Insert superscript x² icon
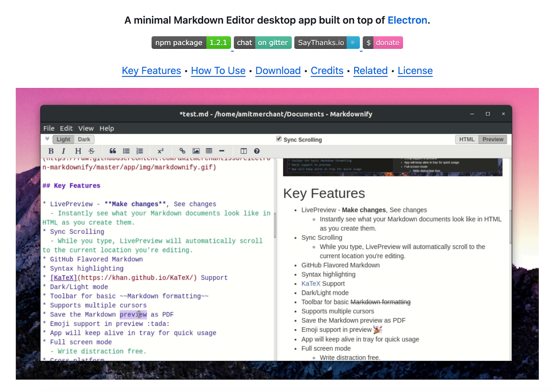554x392 pixels. (161, 151)
